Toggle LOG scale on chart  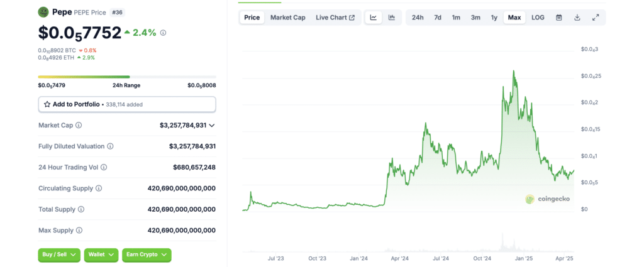click(x=538, y=17)
